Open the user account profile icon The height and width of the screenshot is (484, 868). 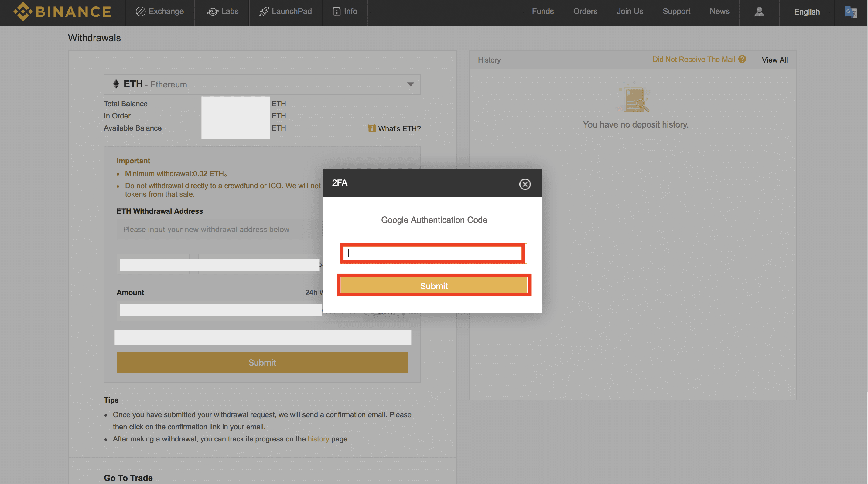759,12
